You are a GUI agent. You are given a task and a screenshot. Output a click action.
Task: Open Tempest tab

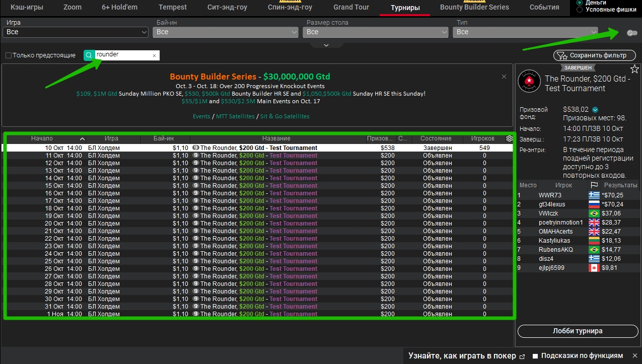(x=173, y=7)
